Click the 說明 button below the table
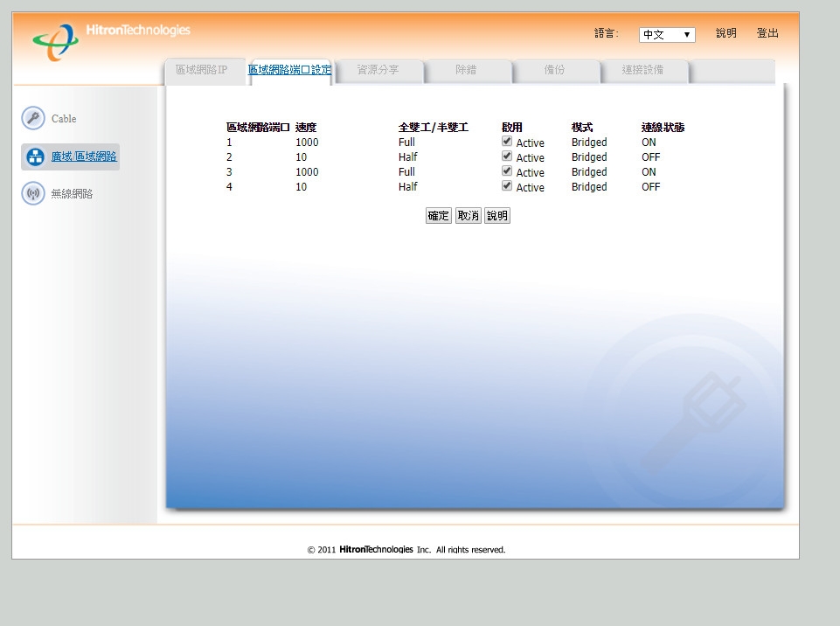 [x=497, y=215]
